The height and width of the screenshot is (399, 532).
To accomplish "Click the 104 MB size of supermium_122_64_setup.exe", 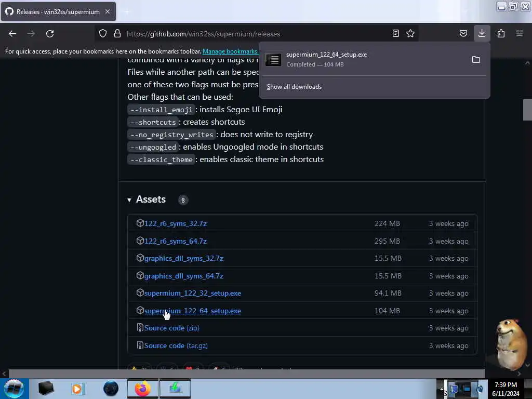I will coord(387,311).
